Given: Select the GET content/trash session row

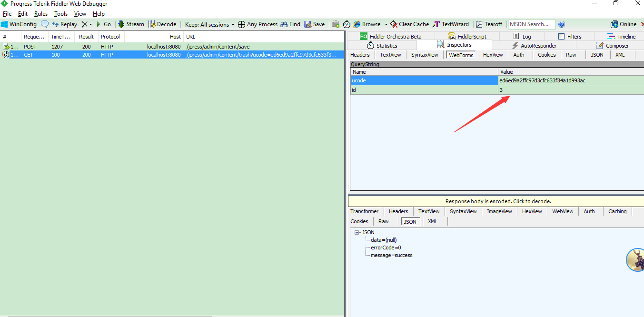Looking at the screenshot, I should coord(171,55).
